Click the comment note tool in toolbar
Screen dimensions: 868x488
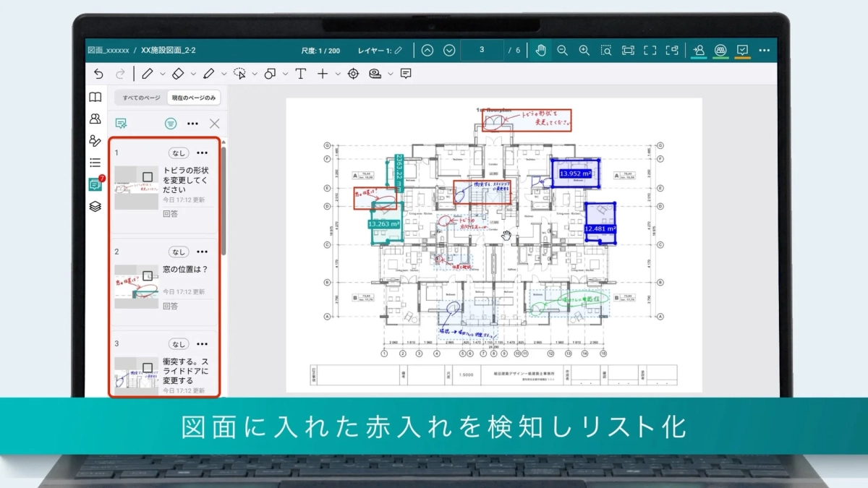click(406, 74)
